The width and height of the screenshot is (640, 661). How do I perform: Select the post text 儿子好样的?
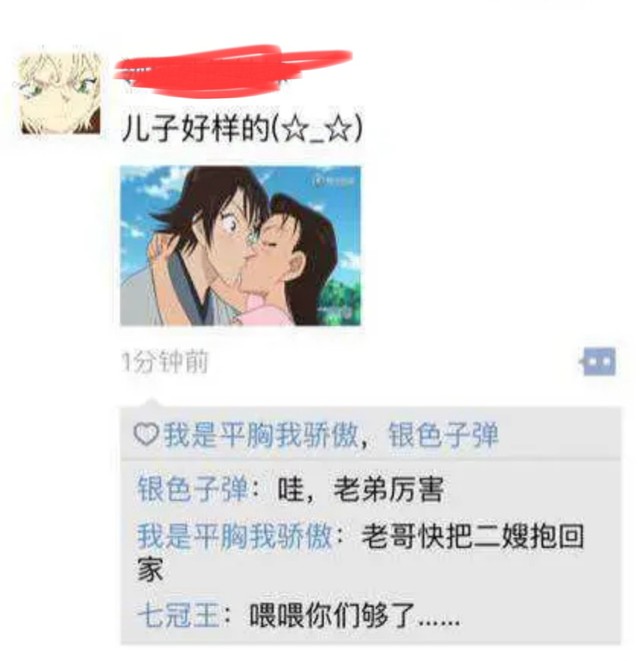pyautogui.click(x=195, y=128)
